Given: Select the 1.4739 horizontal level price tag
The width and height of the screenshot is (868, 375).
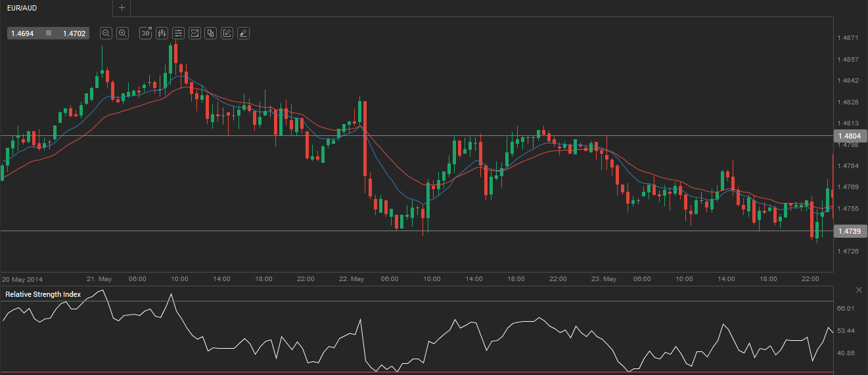Looking at the screenshot, I should [x=850, y=231].
